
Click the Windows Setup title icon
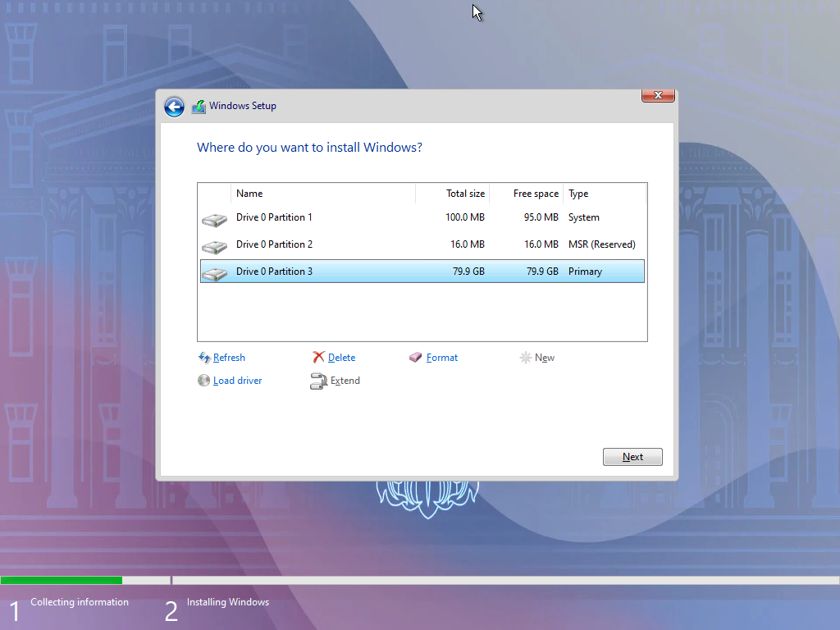tap(199, 107)
